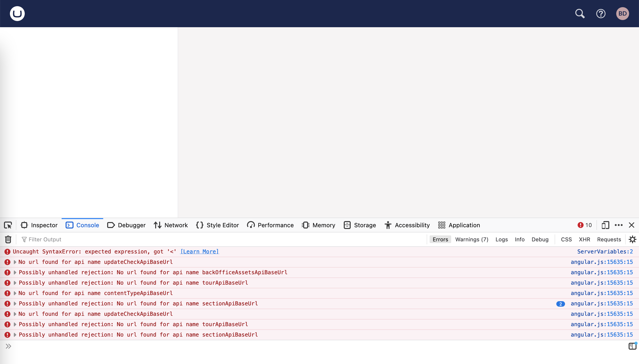The image size is (639, 364).
Task: Select the element picker tool
Action: (8, 225)
